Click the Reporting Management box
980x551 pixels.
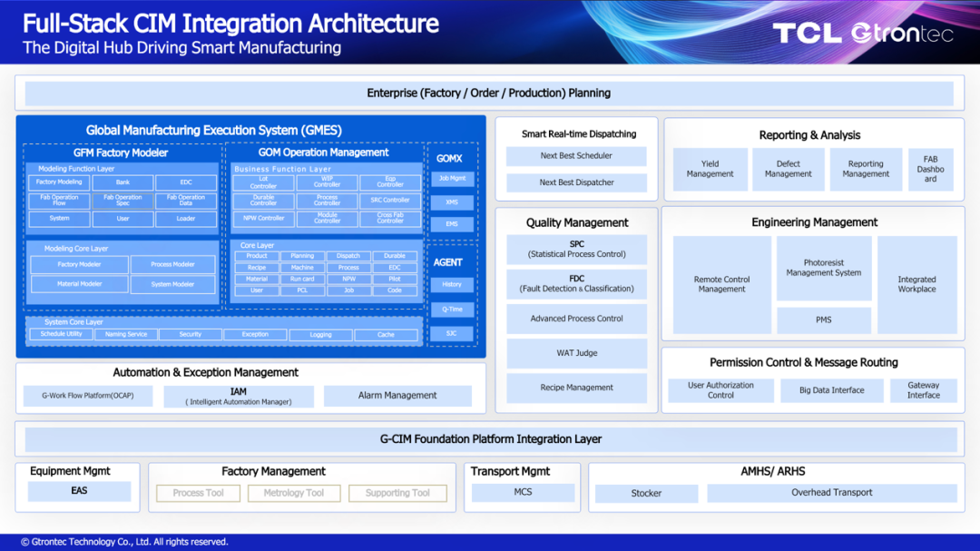[x=866, y=169]
